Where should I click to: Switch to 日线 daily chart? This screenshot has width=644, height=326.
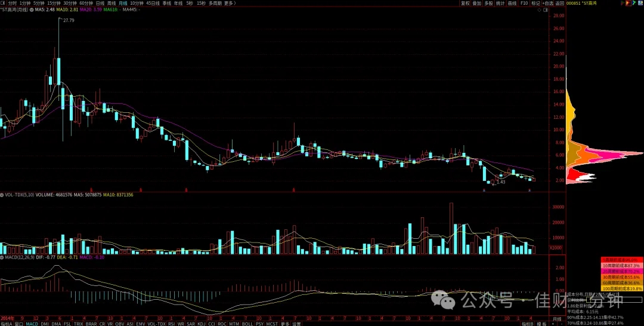pos(100,4)
